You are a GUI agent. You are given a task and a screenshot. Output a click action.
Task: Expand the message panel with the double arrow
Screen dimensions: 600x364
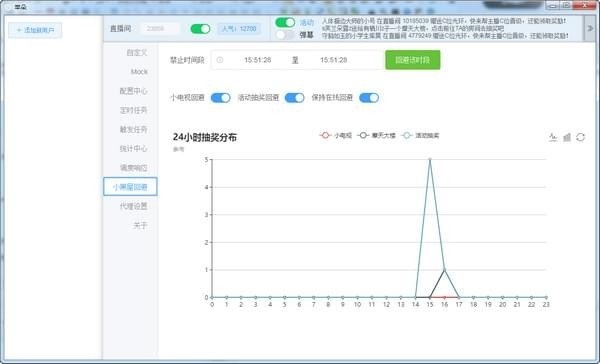pyautogui.click(x=590, y=28)
